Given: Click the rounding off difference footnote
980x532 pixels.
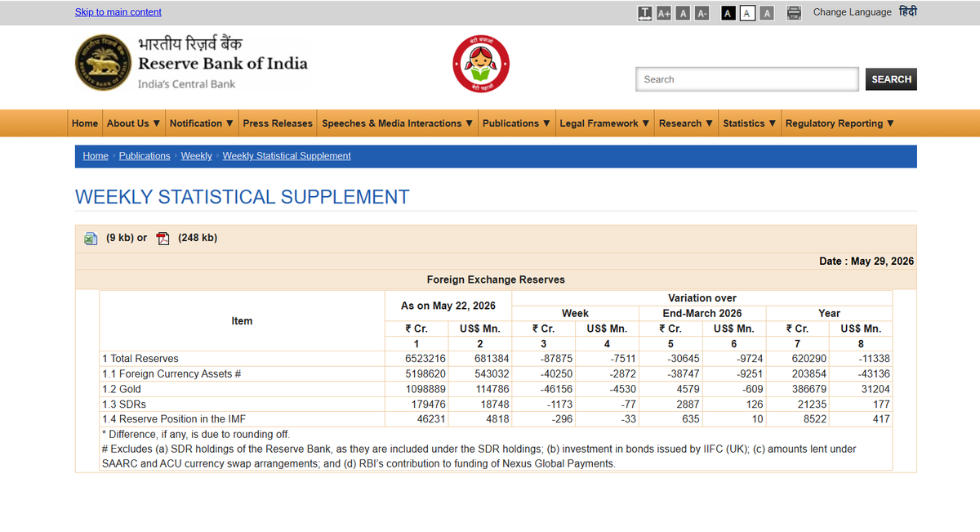Looking at the screenshot, I should [196, 434].
